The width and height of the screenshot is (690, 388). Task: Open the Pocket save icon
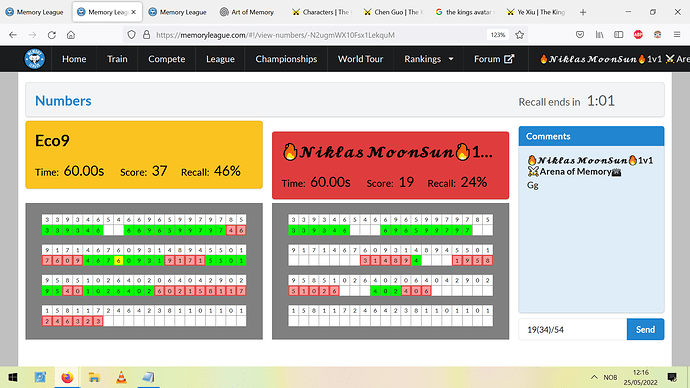click(580, 35)
